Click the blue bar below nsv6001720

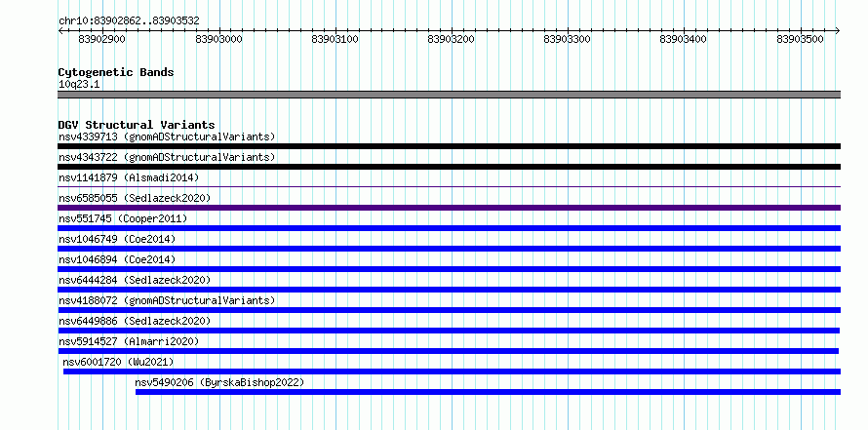point(452,371)
